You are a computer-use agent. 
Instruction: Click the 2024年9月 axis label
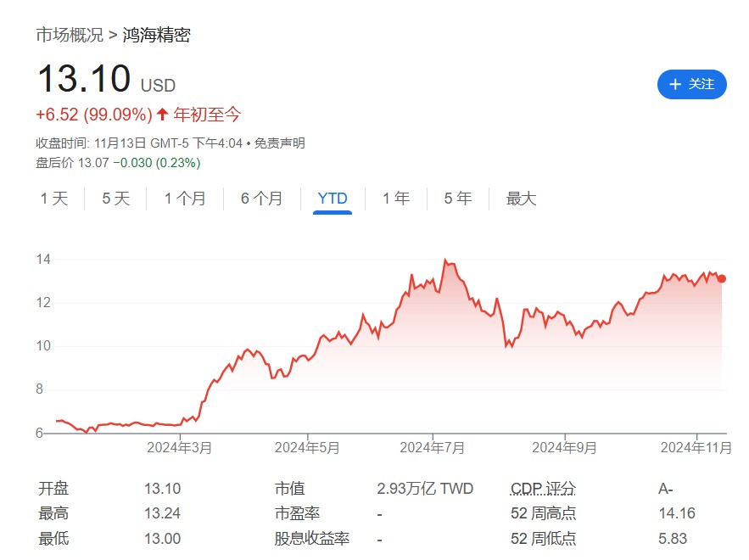[x=565, y=448]
